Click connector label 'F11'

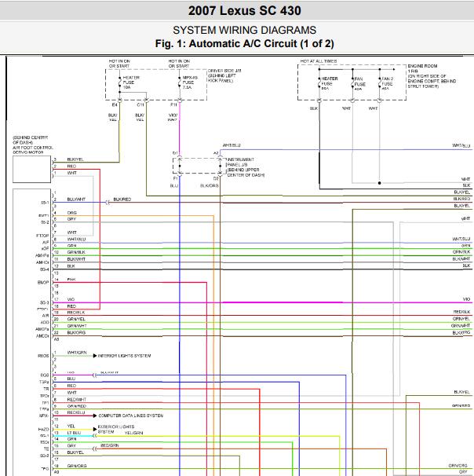(x=173, y=104)
